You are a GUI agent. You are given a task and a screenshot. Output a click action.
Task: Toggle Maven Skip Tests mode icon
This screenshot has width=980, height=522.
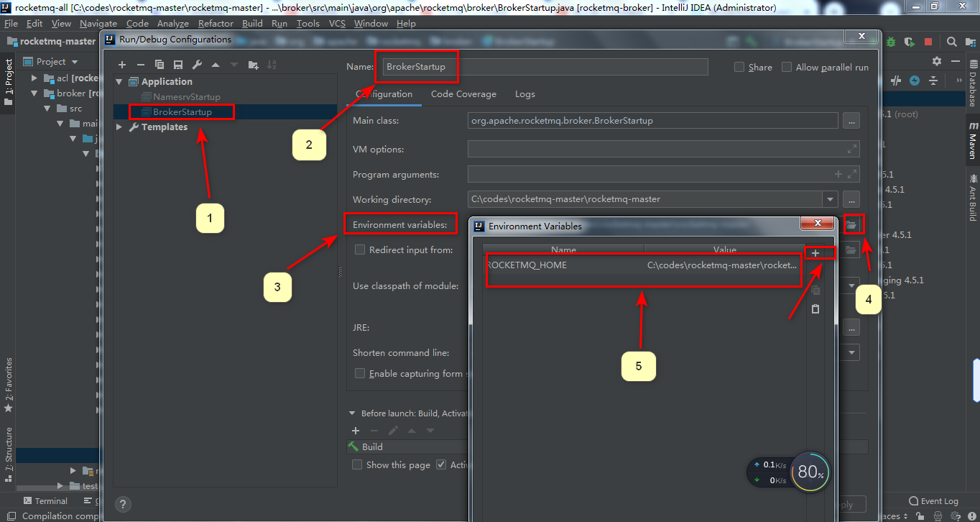click(x=897, y=81)
